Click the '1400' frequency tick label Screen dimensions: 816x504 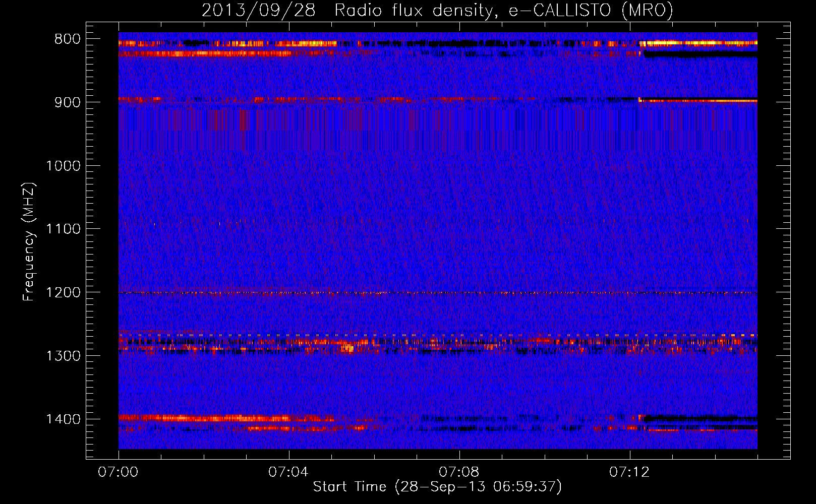click(x=64, y=419)
